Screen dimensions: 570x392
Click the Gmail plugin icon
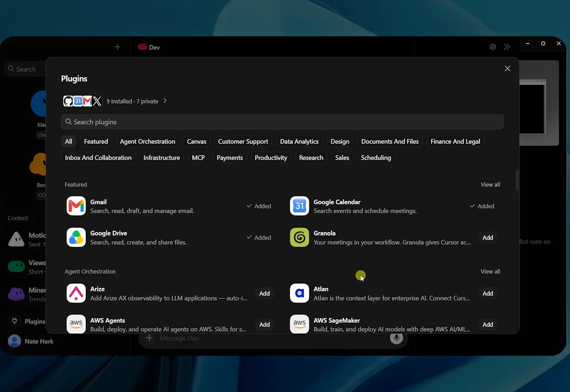point(76,206)
